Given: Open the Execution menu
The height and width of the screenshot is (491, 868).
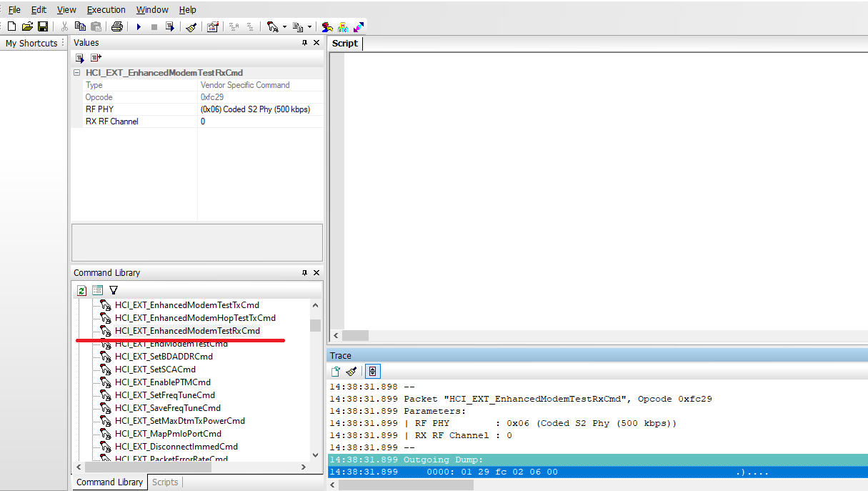Looking at the screenshot, I should [106, 10].
